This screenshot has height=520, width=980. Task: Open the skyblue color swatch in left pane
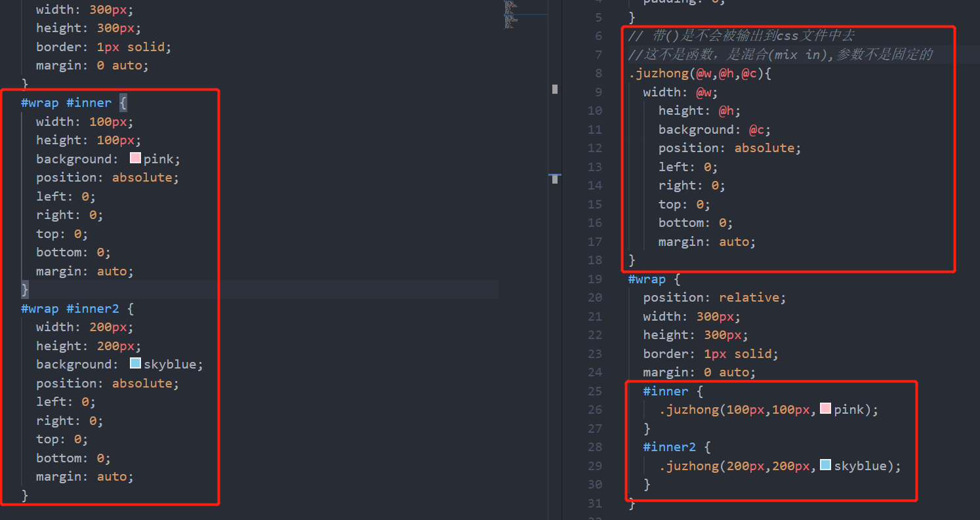[x=136, y=364]
